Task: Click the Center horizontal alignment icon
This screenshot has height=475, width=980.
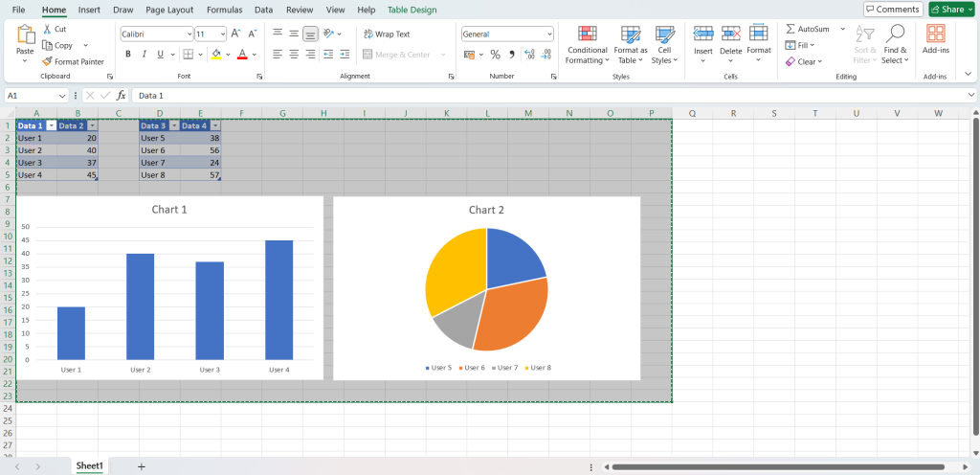Action: point(294,55)
